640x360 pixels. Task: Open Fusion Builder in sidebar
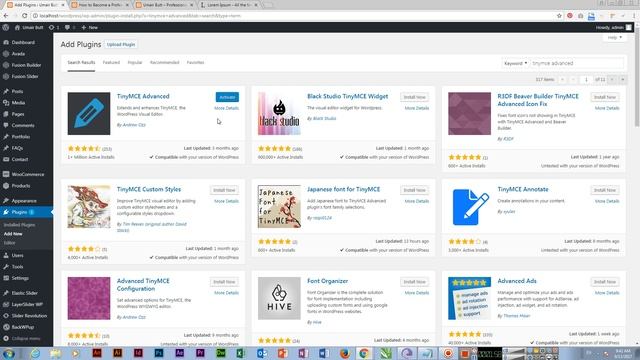[26, 65]
